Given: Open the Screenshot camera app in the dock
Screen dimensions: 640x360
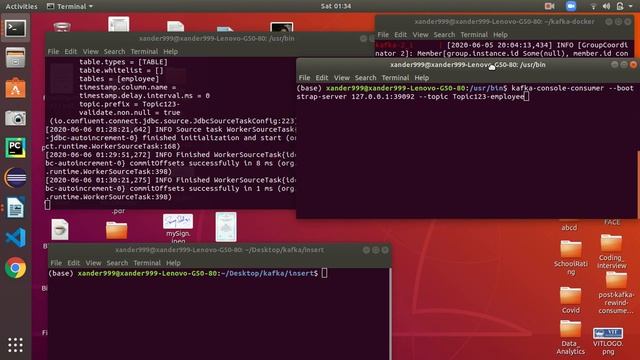Looking at the screenshot, I should click(x=16, y=118).
